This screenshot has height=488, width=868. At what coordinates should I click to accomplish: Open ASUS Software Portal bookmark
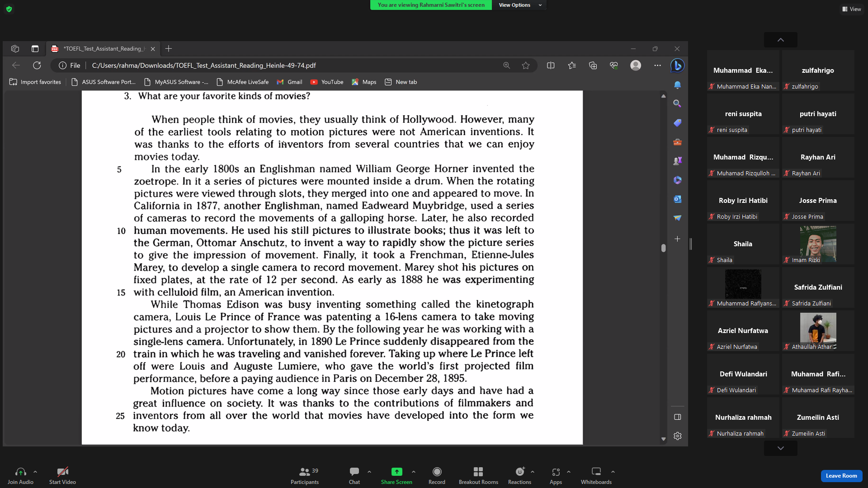tap(104, 82)
